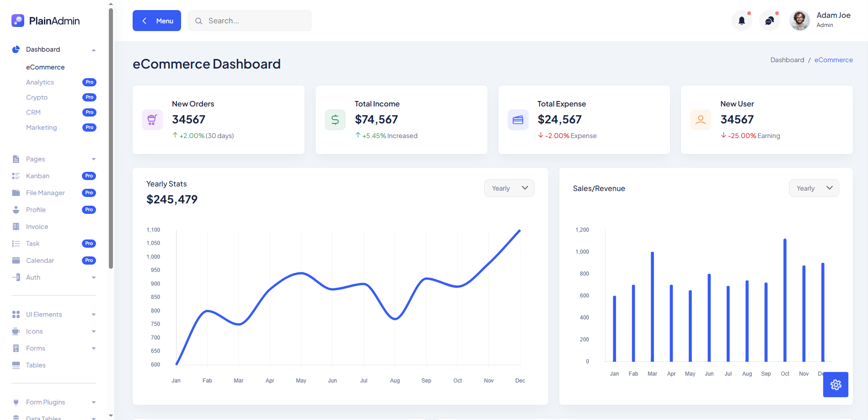This screenshot has width=868, height=420.
Task: Click the Pro badge next to Kanban
Action: pyautogui.click(x=89, y=176)
